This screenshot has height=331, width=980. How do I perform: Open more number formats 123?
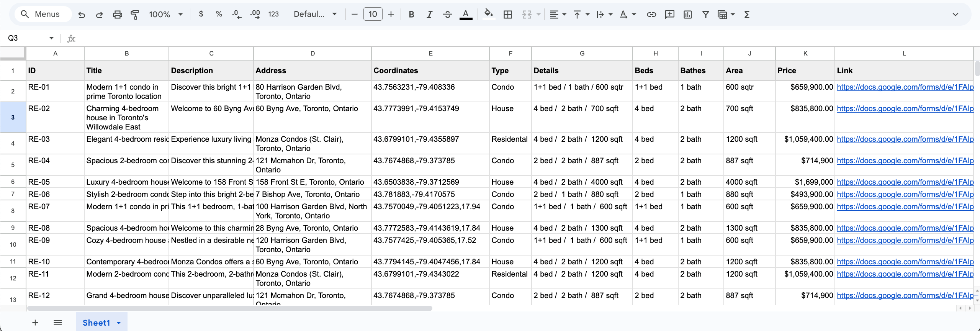coord(273,14)
